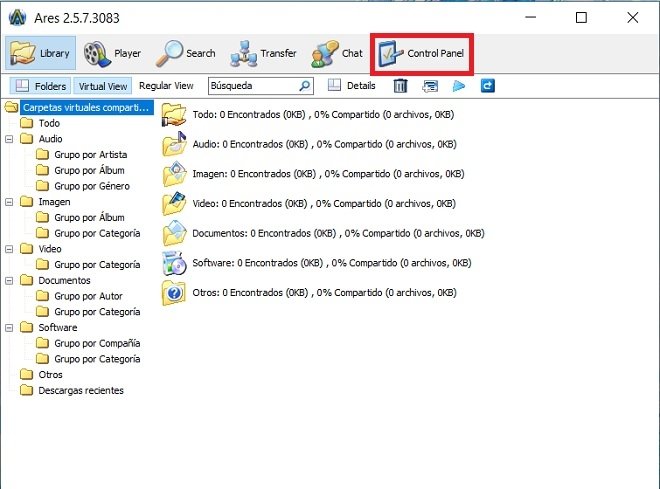The width and height of the screenshot is (660, 489).
Task: Collapse the Video tree node
Action: click(9, 249)
